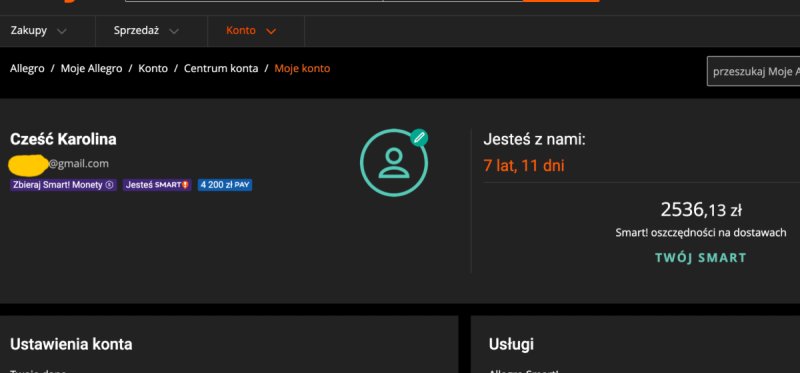Expand the Konto dropdown menu
The width and height of the screenshot is (800, 373).
[251, 31]
